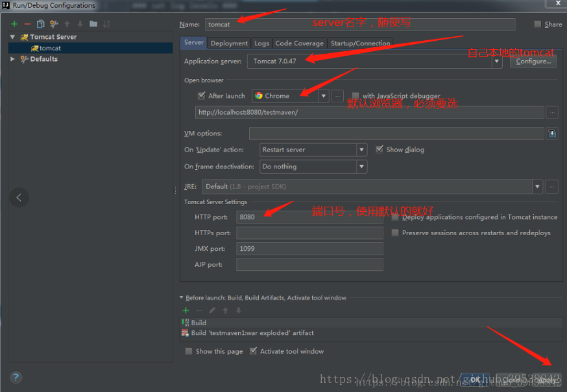Click the Tomcat Server cat icon
Image resolution: width=567 pixels, height=392 pixels.
24,37
